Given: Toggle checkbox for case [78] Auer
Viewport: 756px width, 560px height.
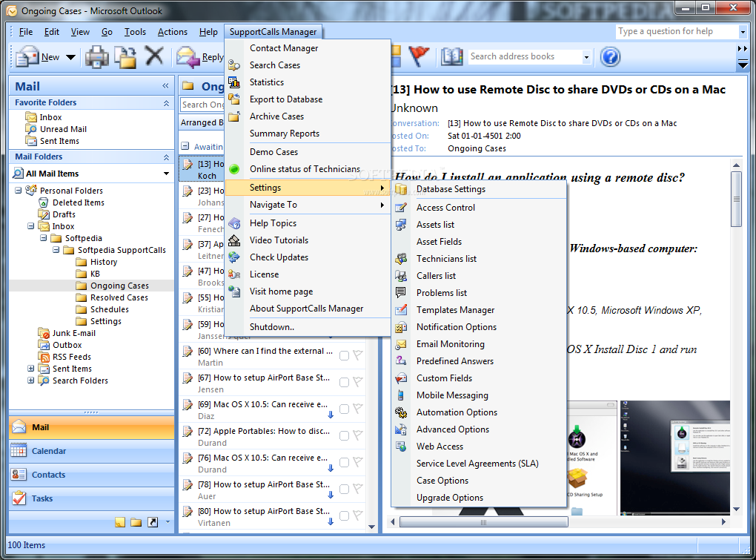Looking at the screenshot, I should (x=344, y=489).
